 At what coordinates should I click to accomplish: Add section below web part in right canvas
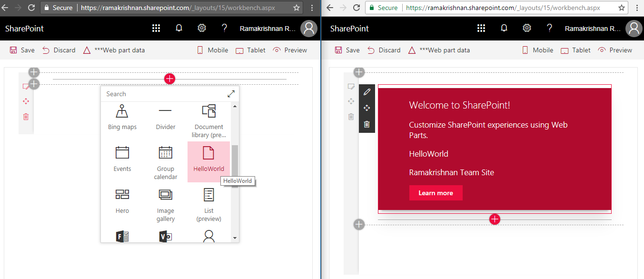pyautogui.click(x=359, y=224)
